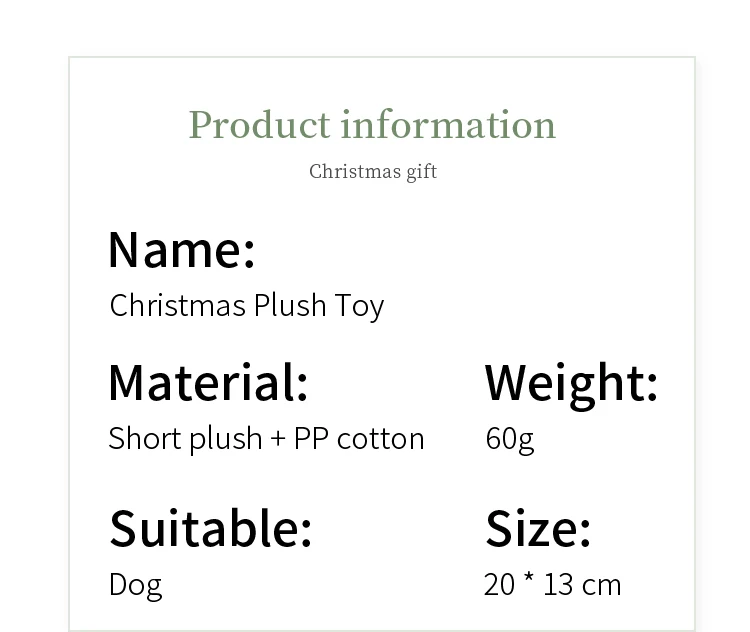Click the asterisk in the size value
The width and height of the screenshot is (750, 632).
click(x=529, y=581)
